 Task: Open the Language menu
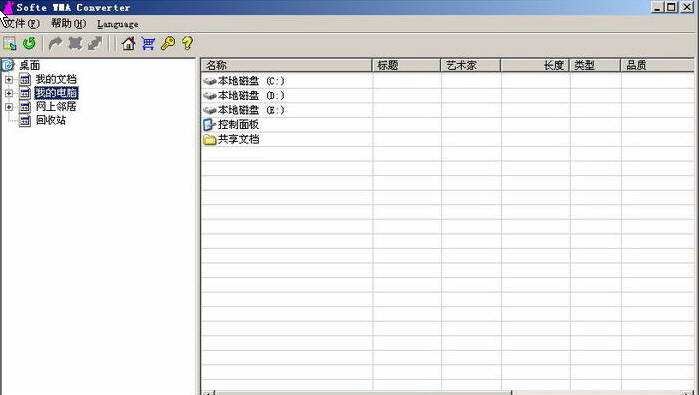[x=118, y=24]
